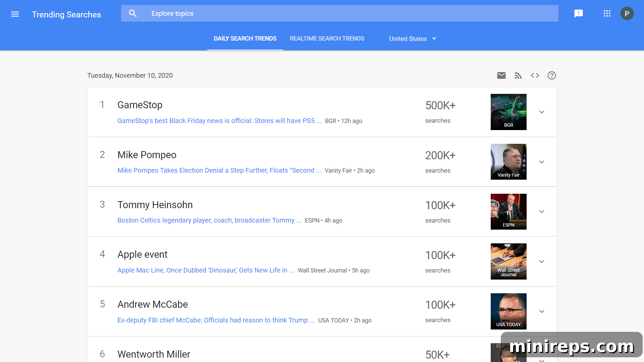Screen dimensions: 644x362
Task: Open the help question mark icon
Action: [x=552, y=75]
